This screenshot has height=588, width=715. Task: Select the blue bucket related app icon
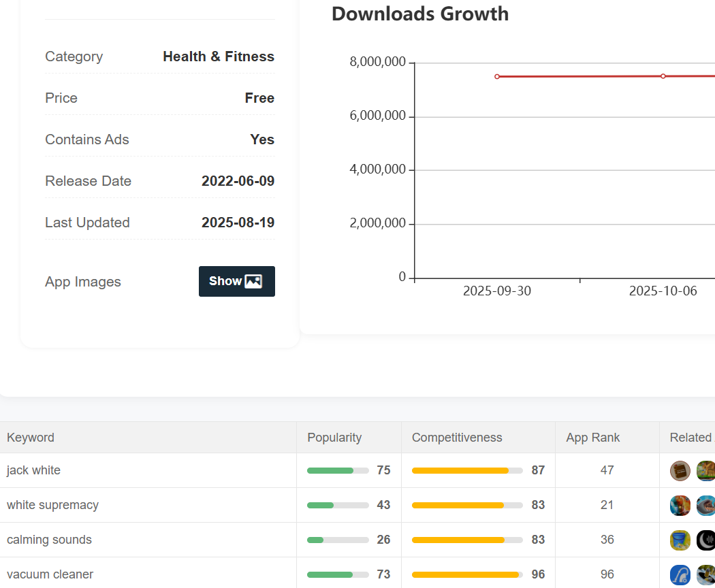coord(680,540)
